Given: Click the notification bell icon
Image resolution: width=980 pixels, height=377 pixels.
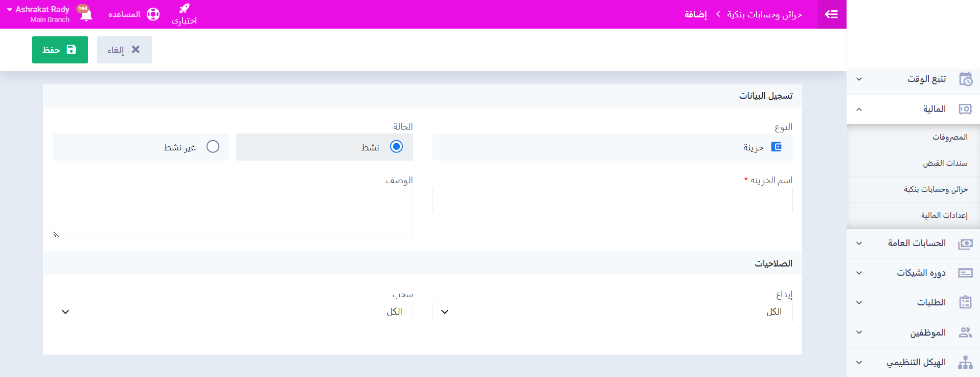Looking at the screenshot, I should click(x=86, y=15).
